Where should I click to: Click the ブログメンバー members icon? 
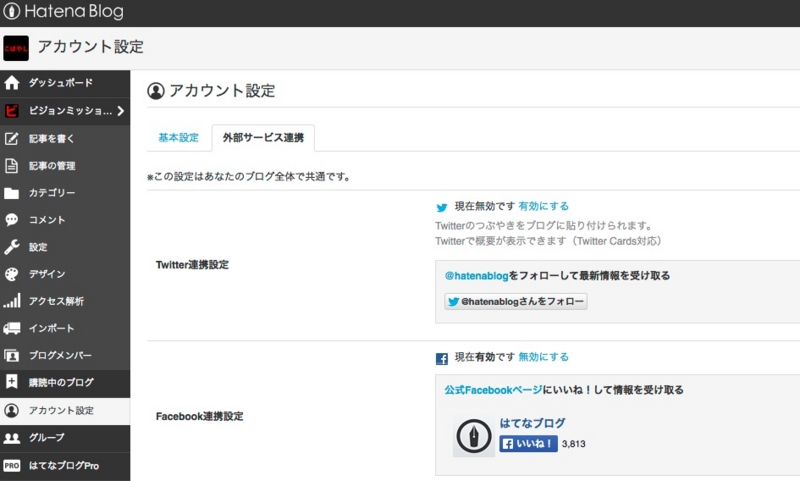tap(11, 355)
